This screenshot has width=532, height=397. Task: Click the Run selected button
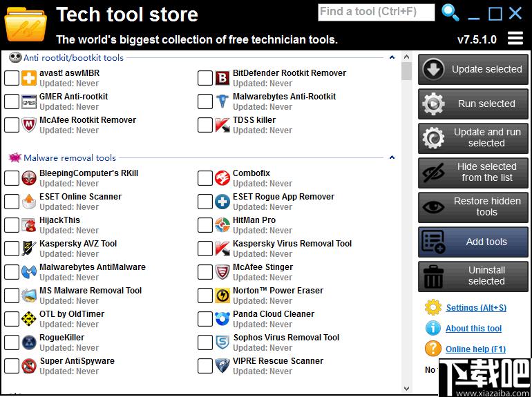pos(473,104)
